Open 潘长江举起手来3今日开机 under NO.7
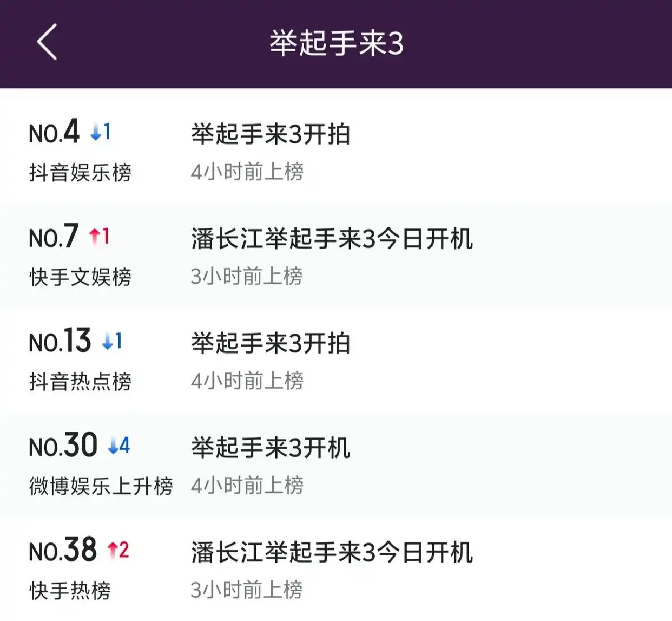The width and height of the screenshot is (672, 621). (332, 238)
